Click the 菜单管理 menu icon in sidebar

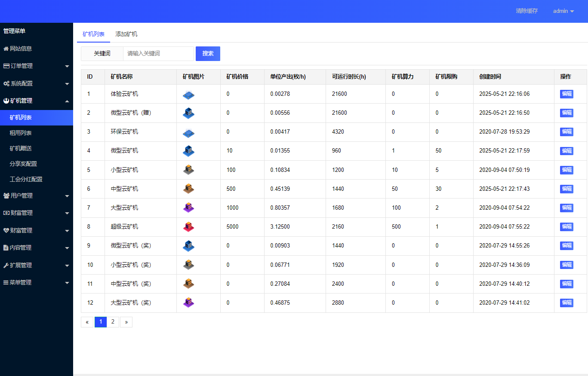[6, 282]
